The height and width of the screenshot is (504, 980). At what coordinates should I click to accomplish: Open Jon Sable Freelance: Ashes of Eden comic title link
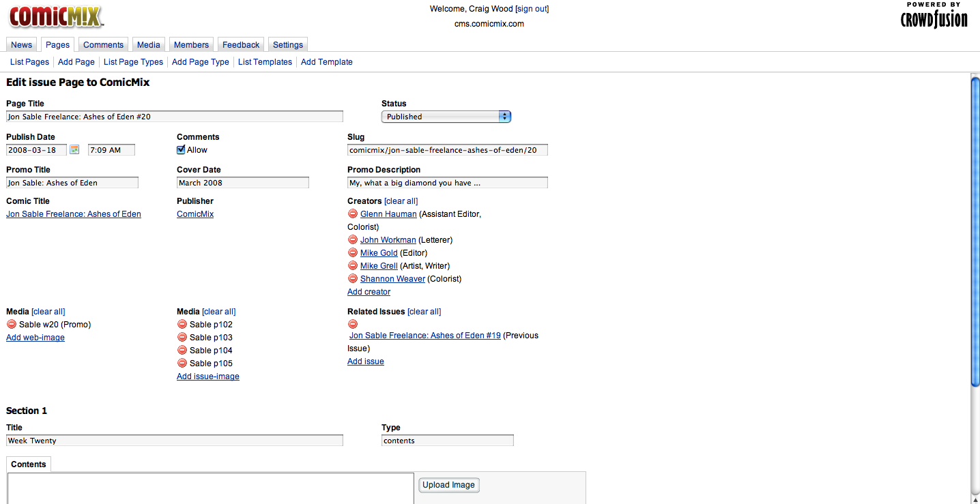(x=74, y=214)
